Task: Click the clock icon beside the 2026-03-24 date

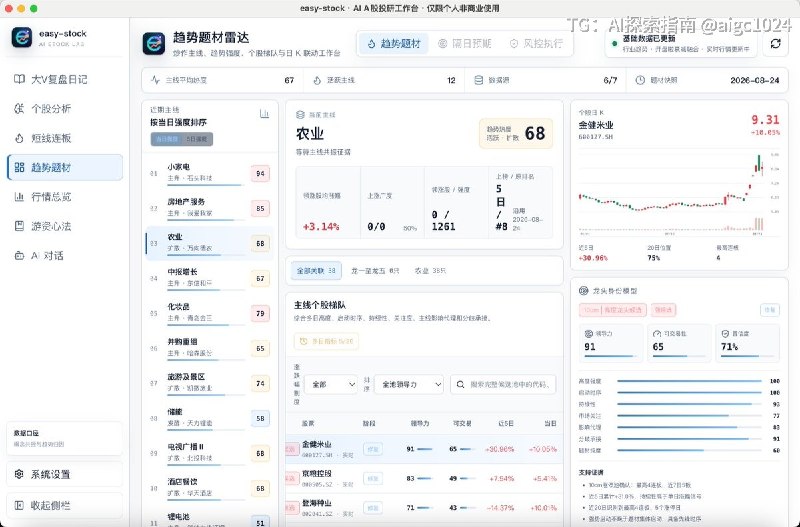Action: point(640,80)
